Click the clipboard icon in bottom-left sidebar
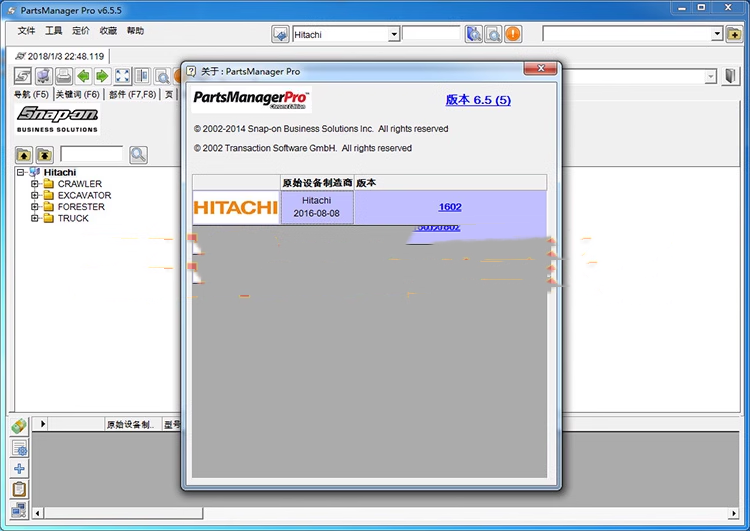 pyautogui.click(x=19, y=489)
